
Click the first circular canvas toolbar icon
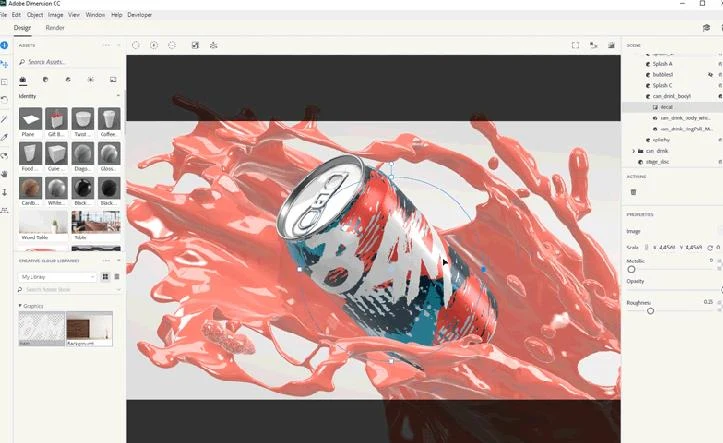click(136, 45)
